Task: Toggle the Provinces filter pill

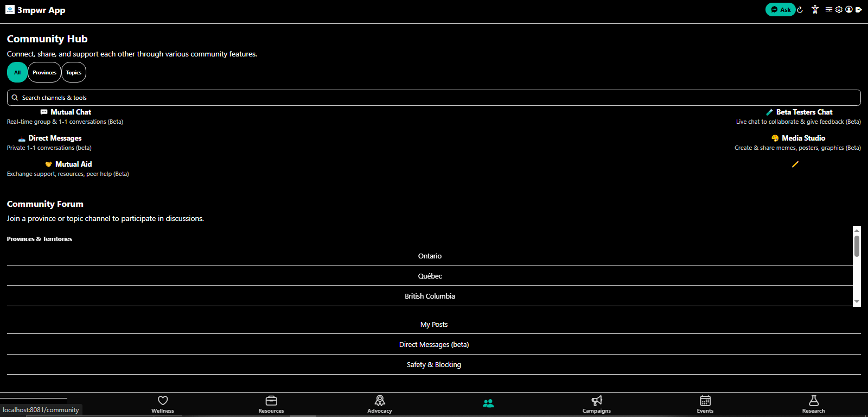Action: pos(44,72)
